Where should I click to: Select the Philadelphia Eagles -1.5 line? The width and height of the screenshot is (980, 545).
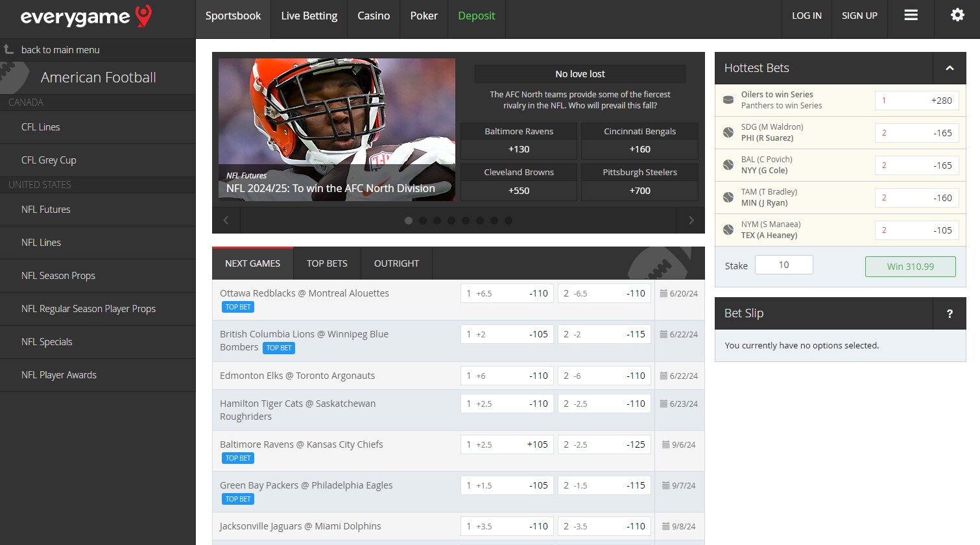(604, 485)
